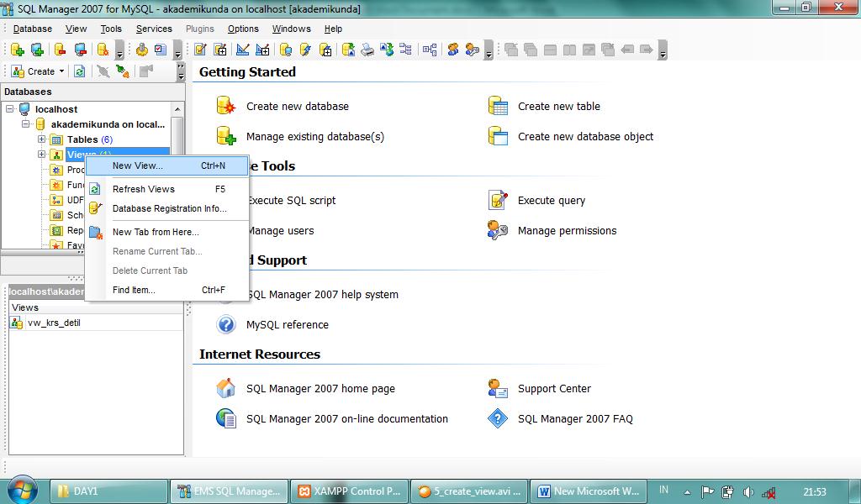Open the Visual Query Builder toolbar icon
The image size is (861, 504).
pos(242,50)
